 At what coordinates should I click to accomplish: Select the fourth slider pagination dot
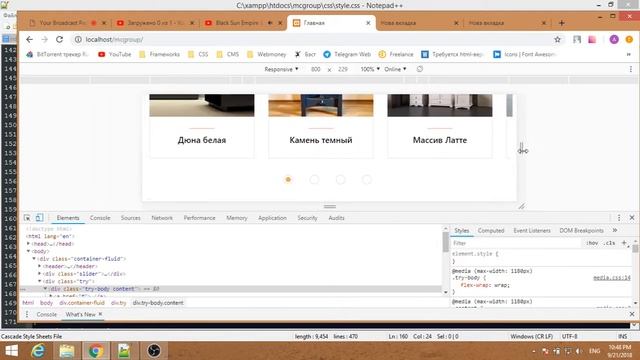367,179
